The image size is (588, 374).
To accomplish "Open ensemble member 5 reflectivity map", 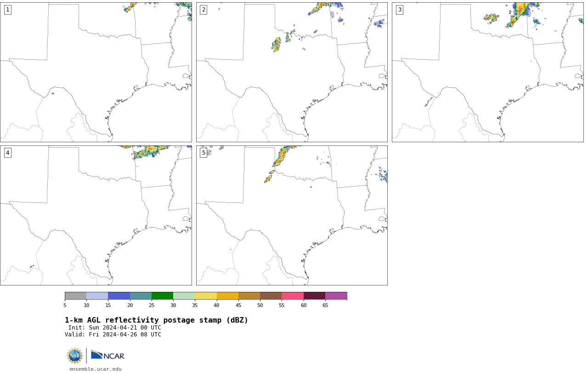I will [292, 215].
